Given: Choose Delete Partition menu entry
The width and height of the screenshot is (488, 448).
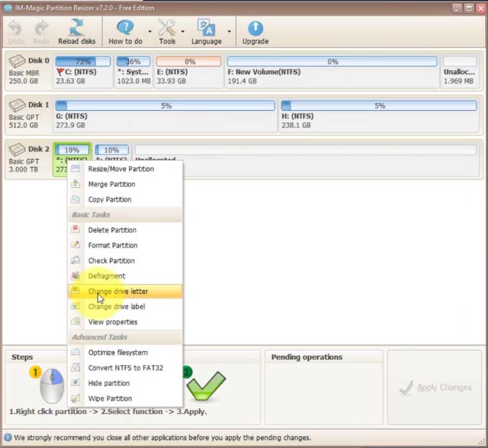Looking at the screenshot, I should (125, 230).
